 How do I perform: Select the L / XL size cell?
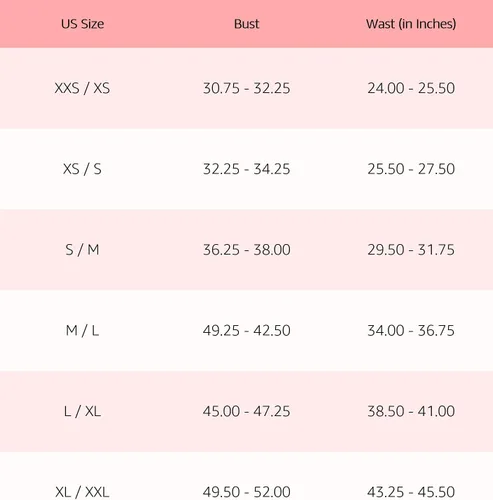coord(82,411)
